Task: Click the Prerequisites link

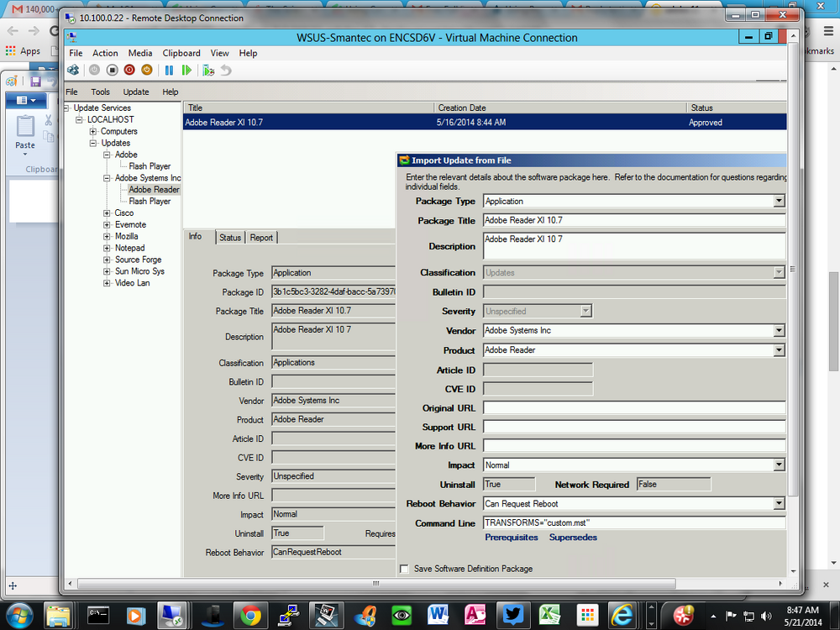Action: pos(511,538)
